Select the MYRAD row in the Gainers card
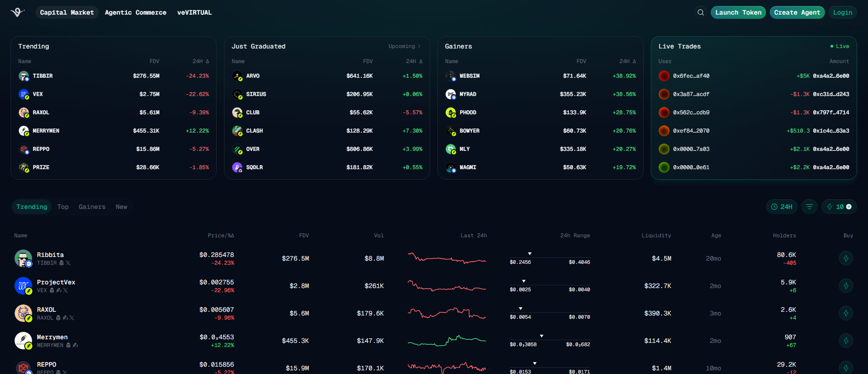Image resolution: width=868 pixels, height=374 pixels. [540, 94]
